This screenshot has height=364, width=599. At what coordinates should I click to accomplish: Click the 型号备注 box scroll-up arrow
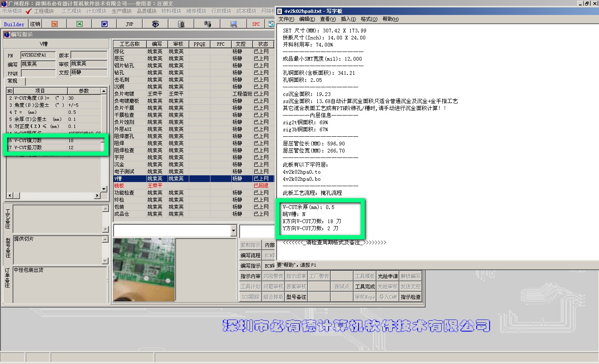[105, 239]
